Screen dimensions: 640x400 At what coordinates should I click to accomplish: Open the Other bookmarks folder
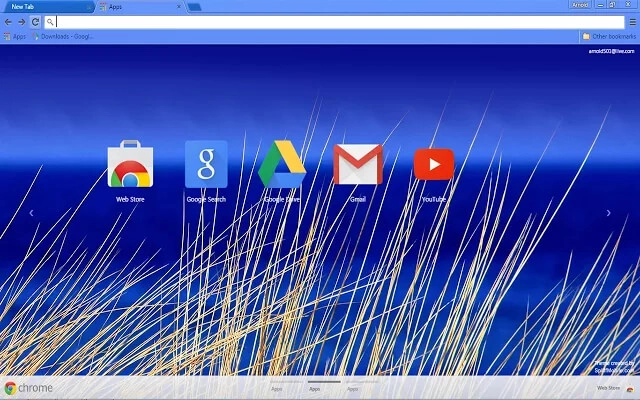pos(607,36)
